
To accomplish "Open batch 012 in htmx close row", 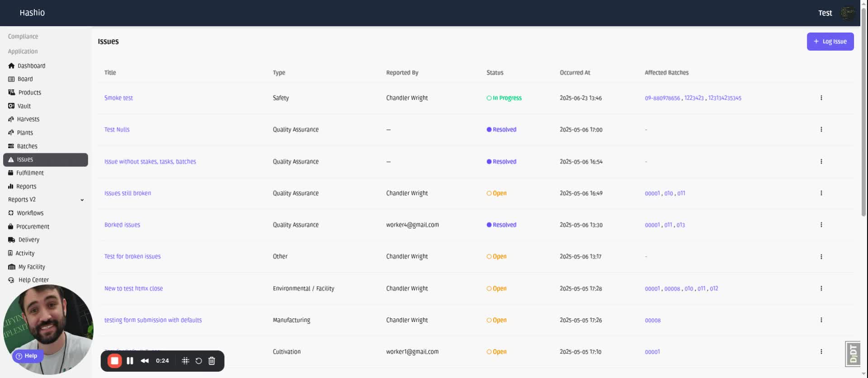I will 714,288.
